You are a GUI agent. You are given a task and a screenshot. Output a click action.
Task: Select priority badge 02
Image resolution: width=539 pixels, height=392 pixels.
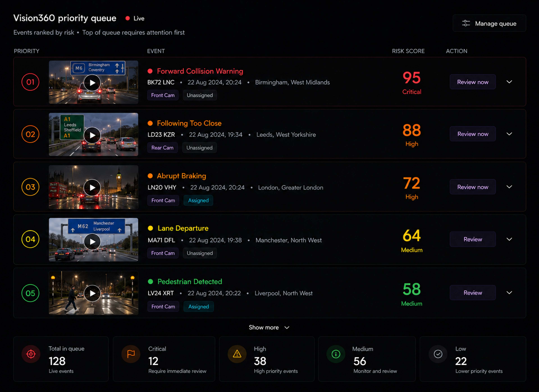tap(30, 134)
